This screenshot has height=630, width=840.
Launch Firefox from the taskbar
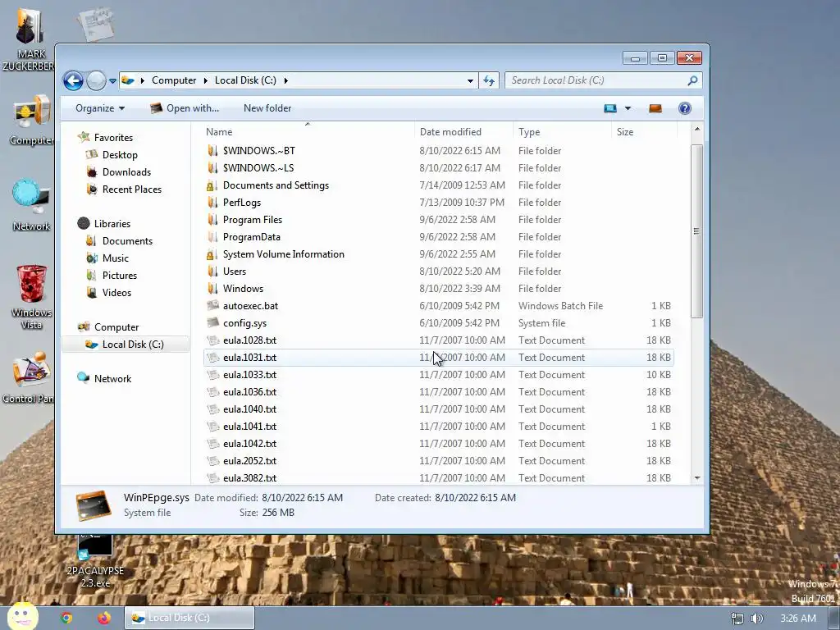(x=104, y=618)
